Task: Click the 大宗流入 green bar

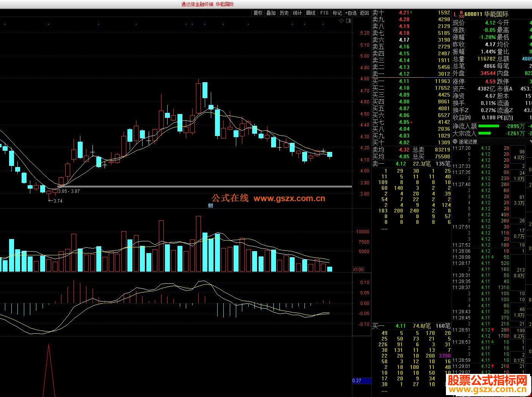Action: [x=485, y=133]
